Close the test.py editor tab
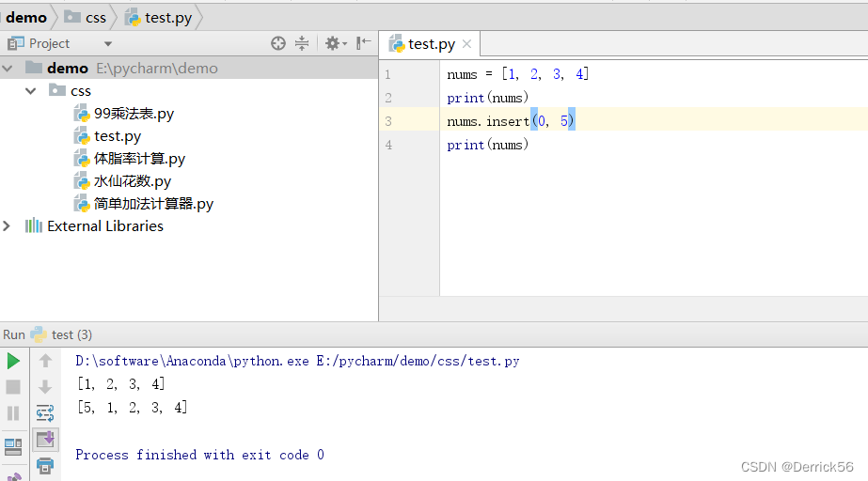 point(466,43)
